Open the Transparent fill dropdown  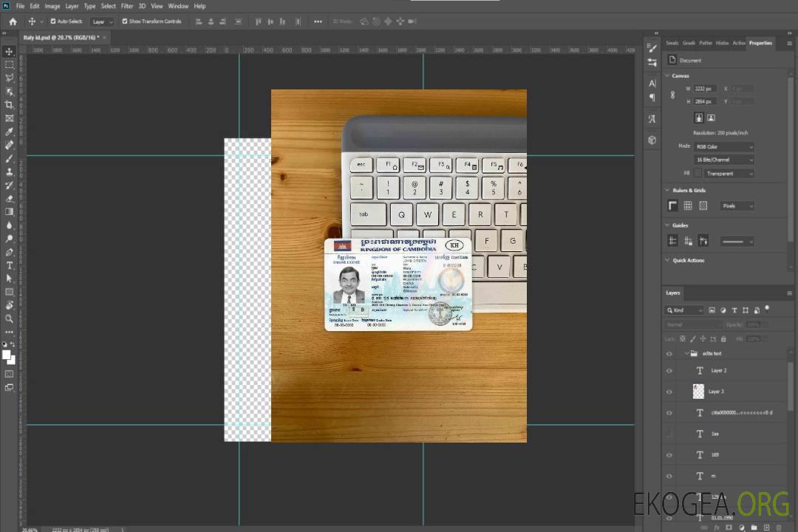click(x=729, y=174)
